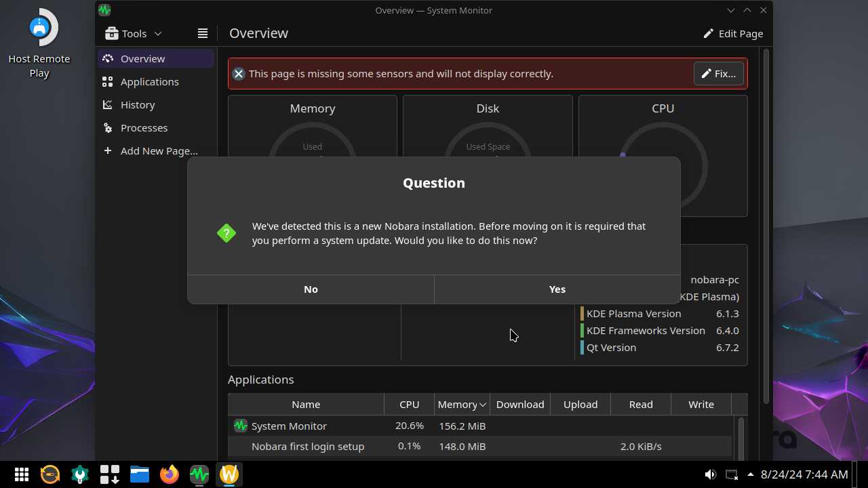This screenshot has width=868, height=488.
Task: Click the System Monitor row icon in Applications table
Action: (240, 426)
